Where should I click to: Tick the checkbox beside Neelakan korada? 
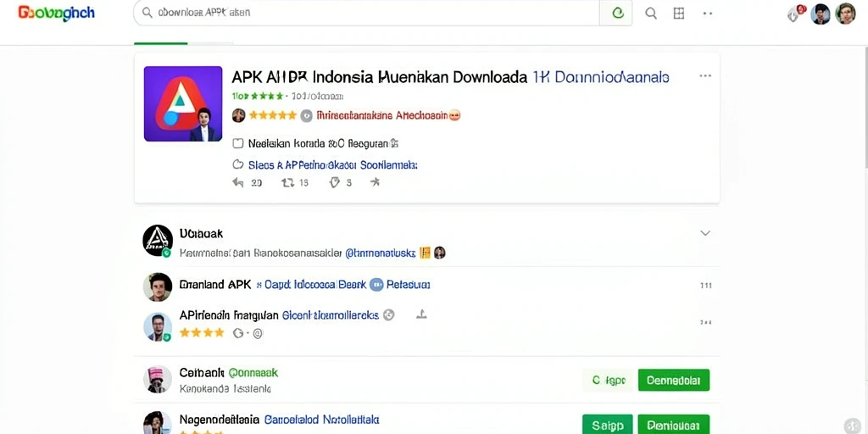tap(238, 143)
